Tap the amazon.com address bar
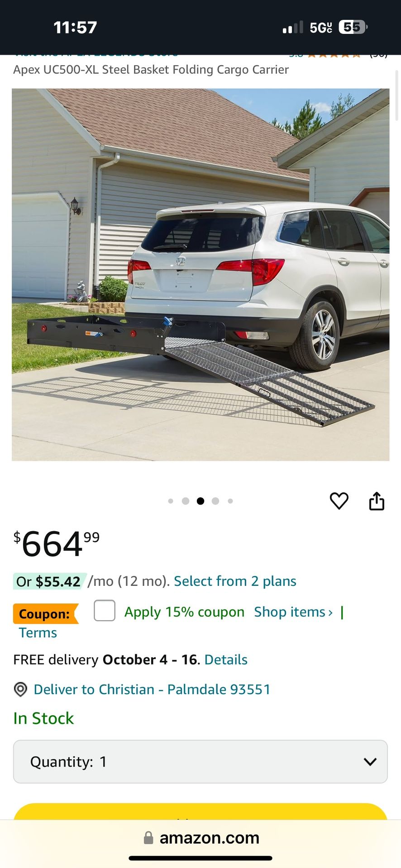 tap(200, 838)
